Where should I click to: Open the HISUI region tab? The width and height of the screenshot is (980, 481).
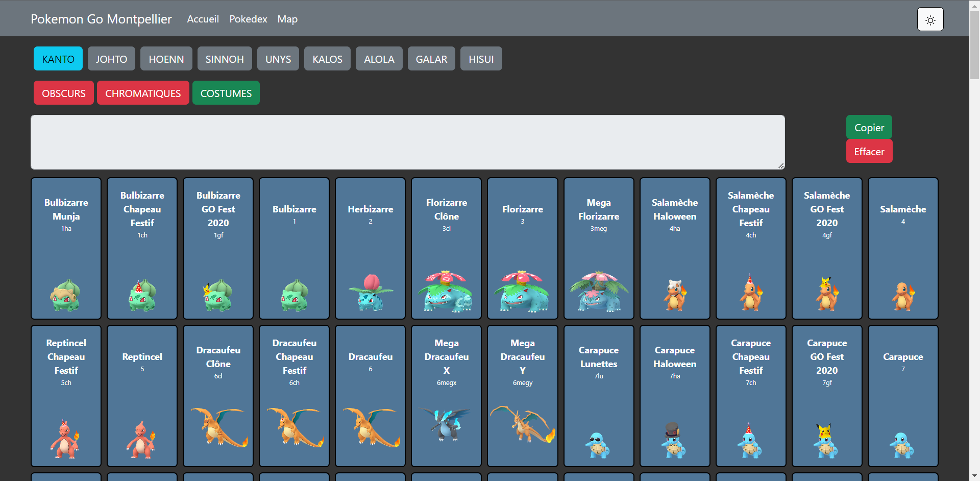pos(481,59)
